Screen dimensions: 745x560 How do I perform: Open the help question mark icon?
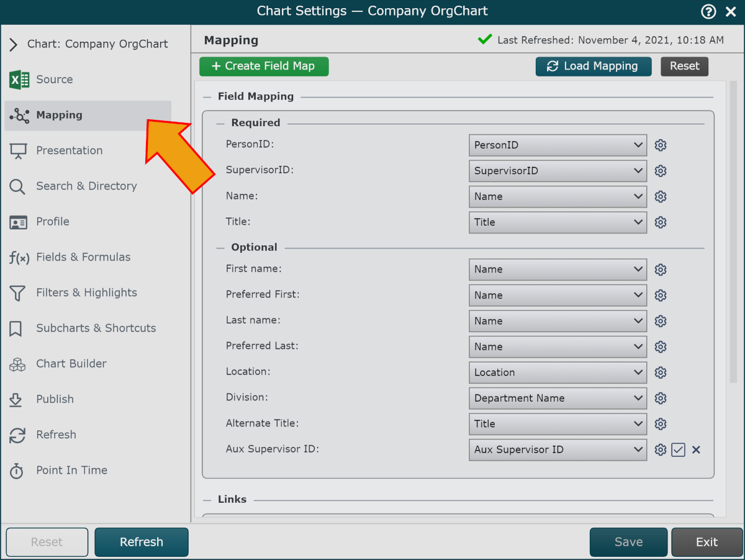click(708, 11)
